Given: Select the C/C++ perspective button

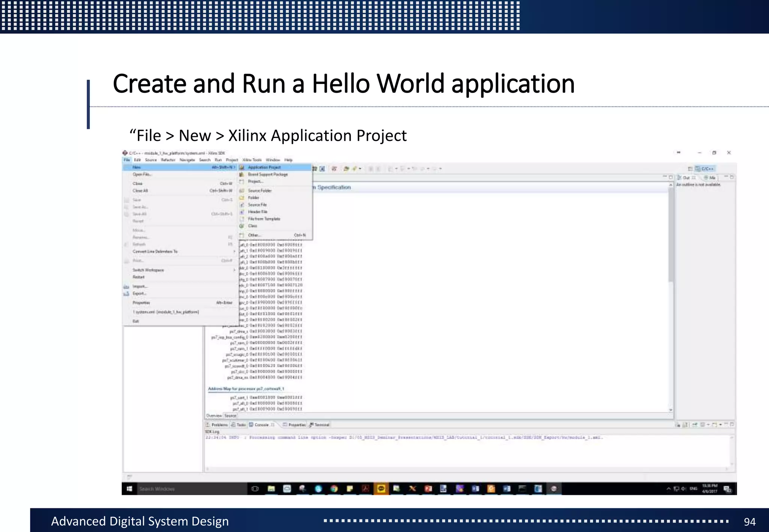Looking at the screenshot, I should tap(705, 169).
